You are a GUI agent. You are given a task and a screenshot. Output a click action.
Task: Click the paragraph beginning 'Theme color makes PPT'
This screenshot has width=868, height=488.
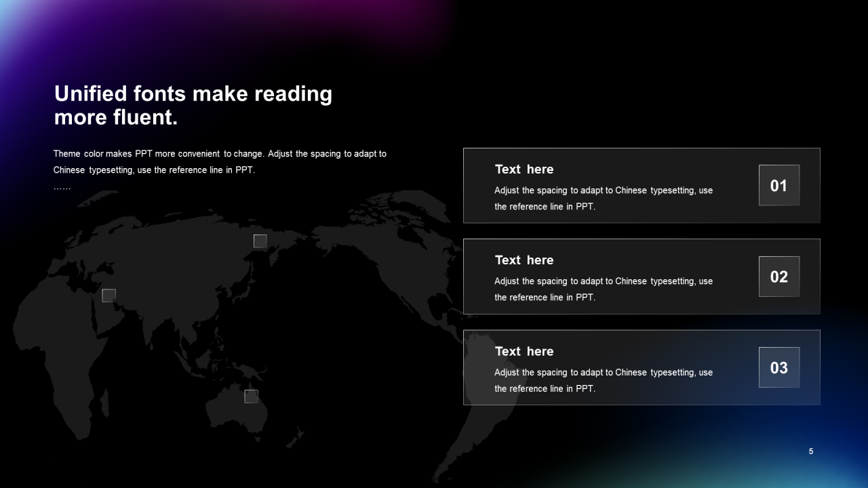[220, 162]
